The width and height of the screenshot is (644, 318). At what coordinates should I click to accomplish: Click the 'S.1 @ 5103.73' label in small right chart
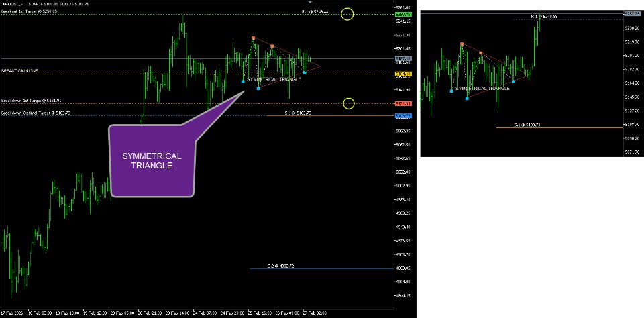527,125
